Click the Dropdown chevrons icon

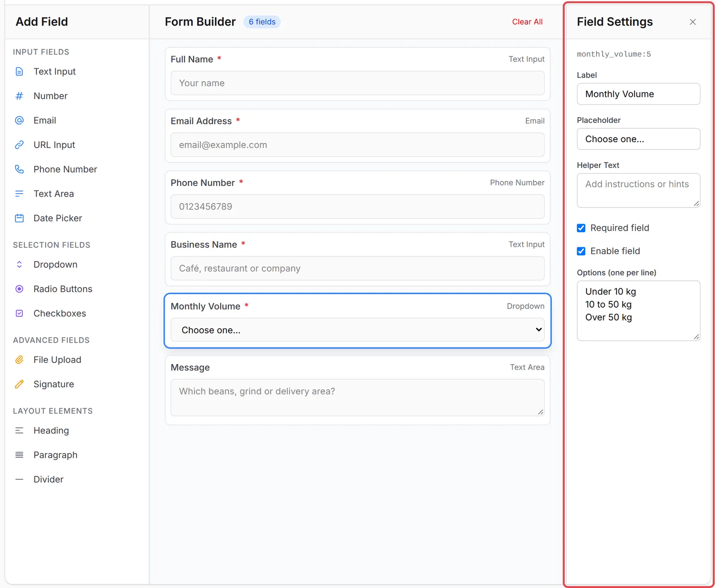[19, 264]
